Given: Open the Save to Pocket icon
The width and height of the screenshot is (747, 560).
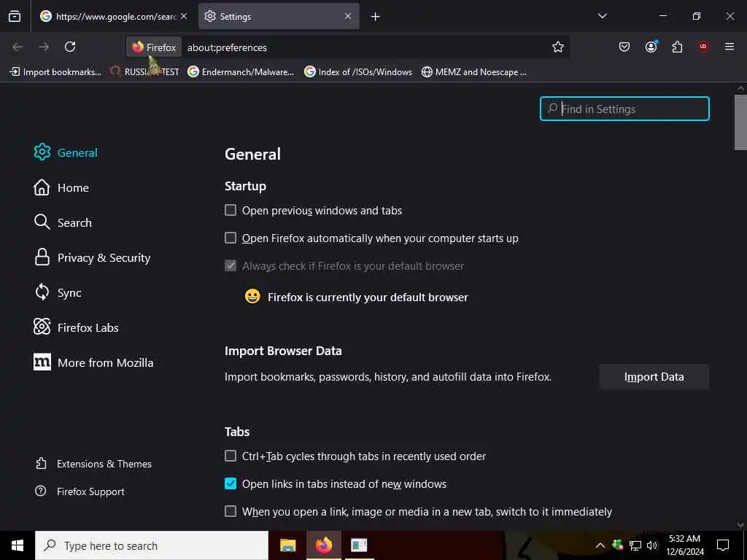Looking at the screenshot, I should pyautogui.click(x=624, y=47).
